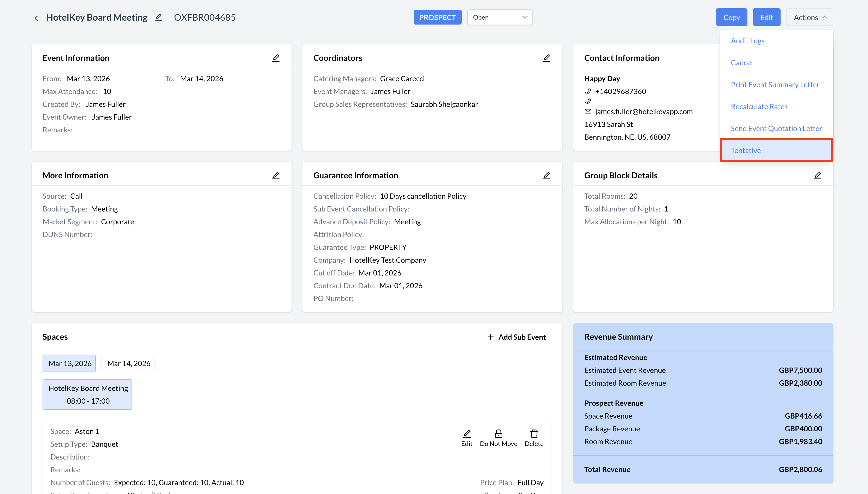Collapse the Actions menu
Screen dimensions: 868x494
coord(809,17)
